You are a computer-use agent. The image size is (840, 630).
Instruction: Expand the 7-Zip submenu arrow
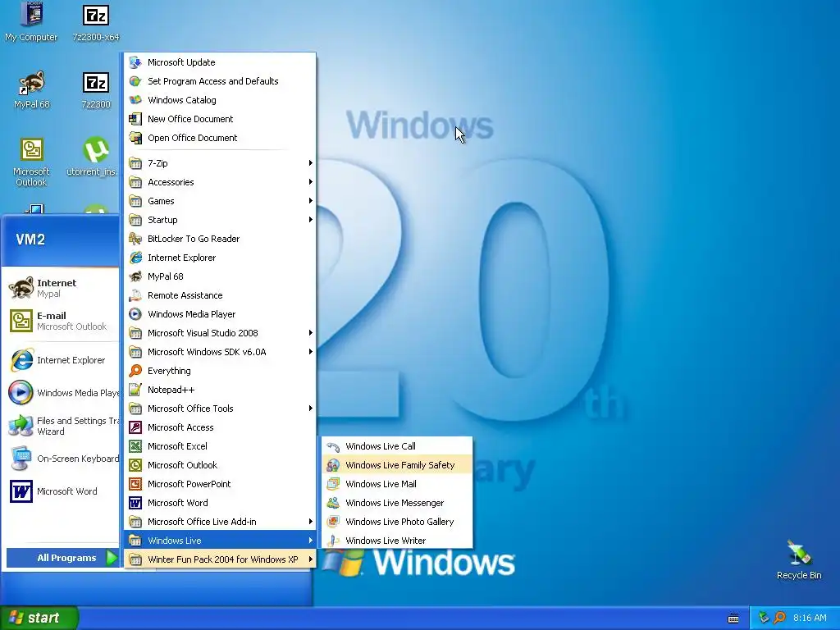310,163
